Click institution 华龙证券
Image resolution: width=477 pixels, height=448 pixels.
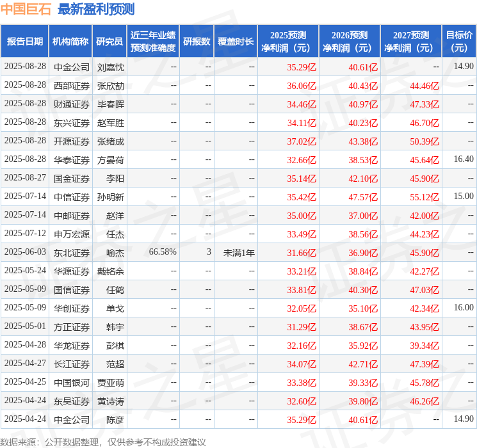[72, 346]
